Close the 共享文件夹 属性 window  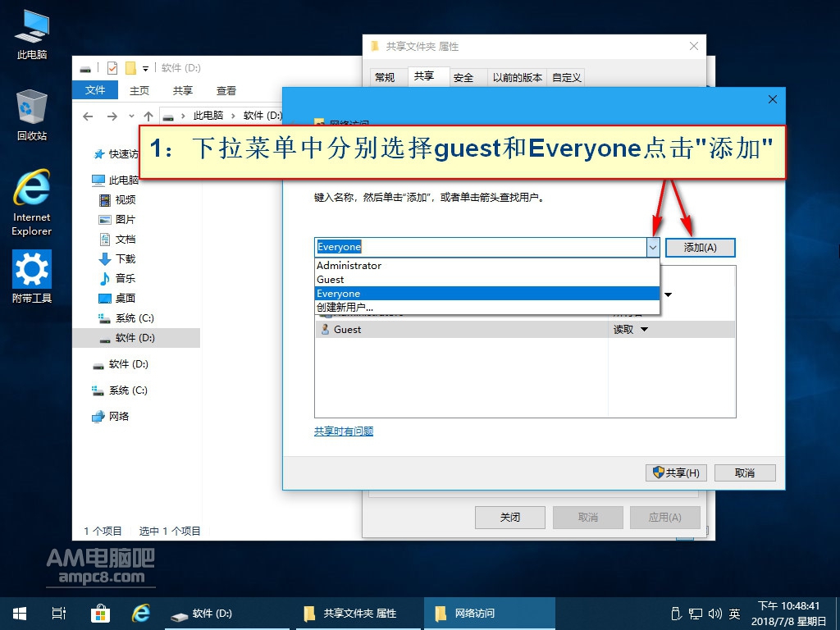pyautogui.click(x=694, y=47)
